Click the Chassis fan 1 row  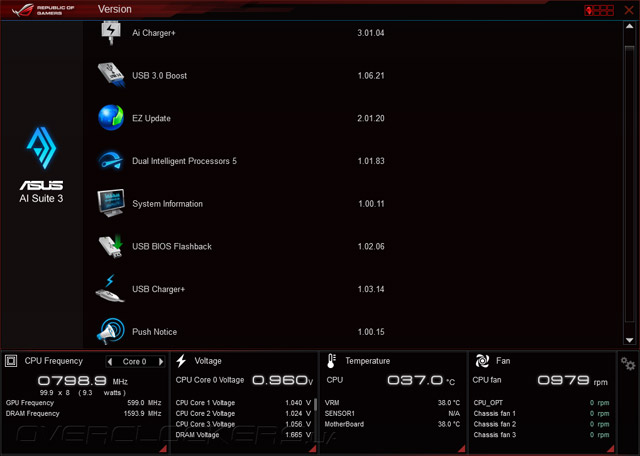click(x=541, y=414)
